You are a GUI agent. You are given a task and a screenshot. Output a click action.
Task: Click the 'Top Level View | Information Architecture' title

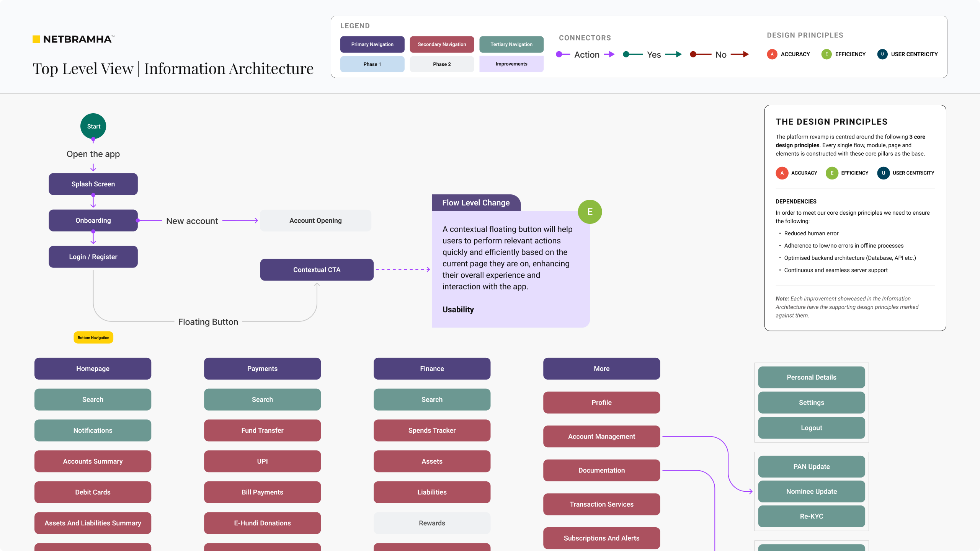(173, 69)
